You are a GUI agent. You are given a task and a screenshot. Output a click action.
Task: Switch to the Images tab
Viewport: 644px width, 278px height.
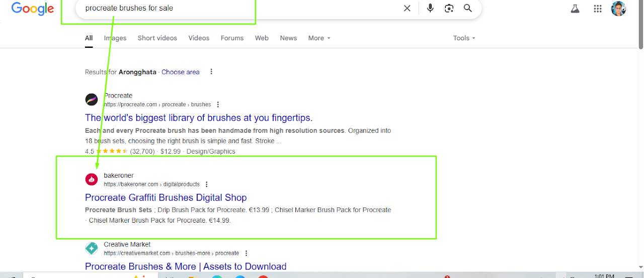click(115, 38)
